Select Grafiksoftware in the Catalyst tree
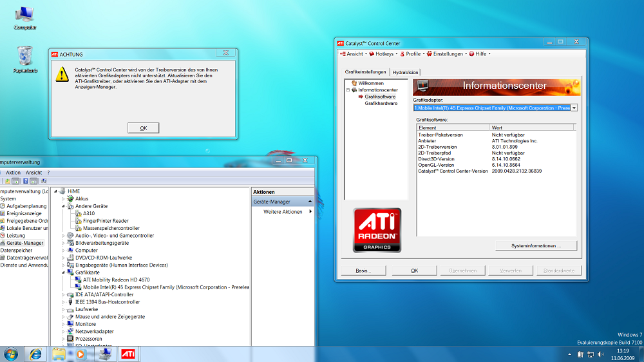This screenshot has height=362, width=644. click(380, 97)
